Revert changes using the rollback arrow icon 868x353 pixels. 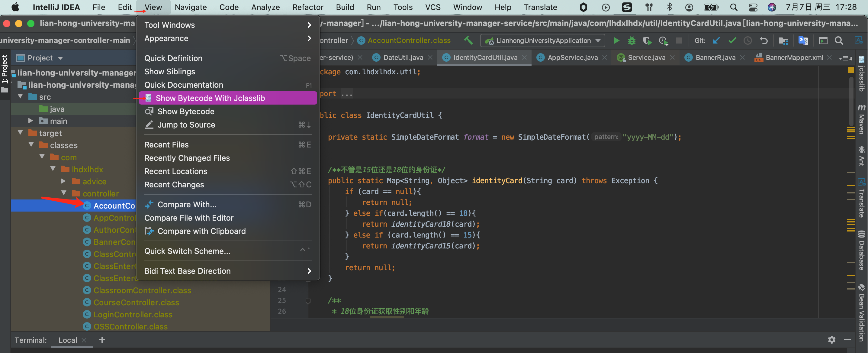tap(764, 40)
